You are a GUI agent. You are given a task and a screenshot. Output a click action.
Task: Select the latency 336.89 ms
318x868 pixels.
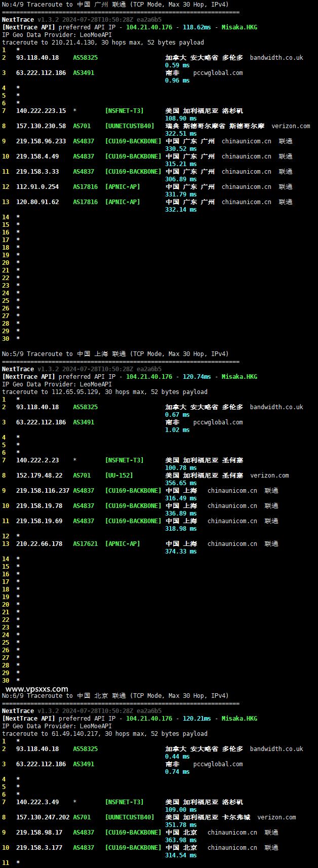pos(181,514)
